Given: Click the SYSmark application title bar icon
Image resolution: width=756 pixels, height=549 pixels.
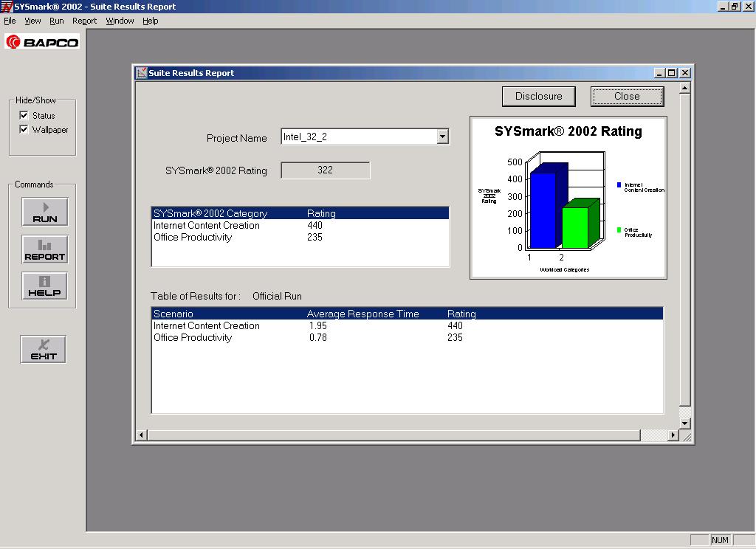Looking at the screenshot, I should [x=6, y=6].
